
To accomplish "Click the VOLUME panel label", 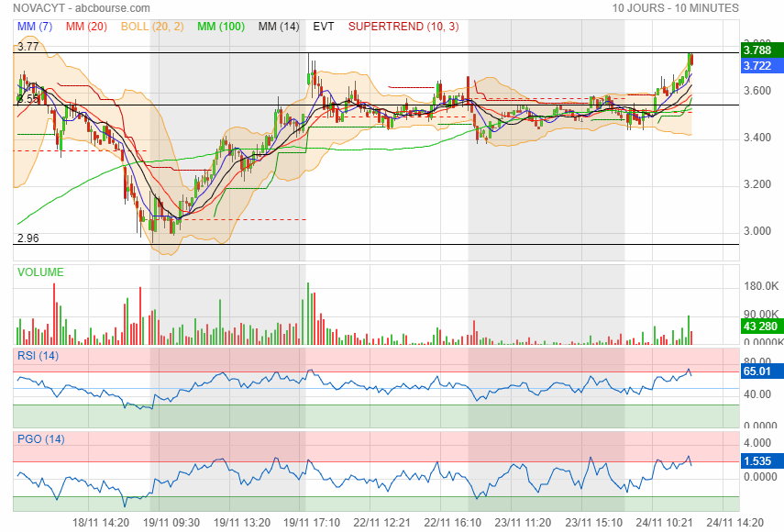I will [40, 272].
